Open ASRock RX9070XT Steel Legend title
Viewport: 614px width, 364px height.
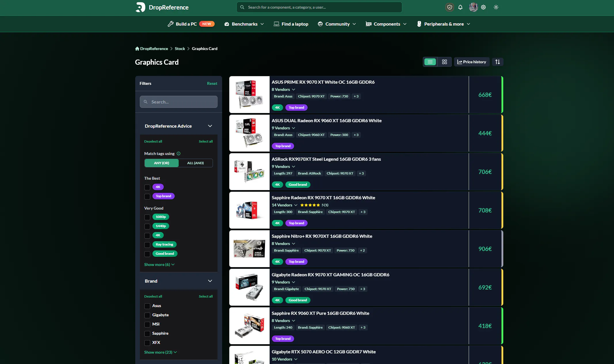click(326, 159)
